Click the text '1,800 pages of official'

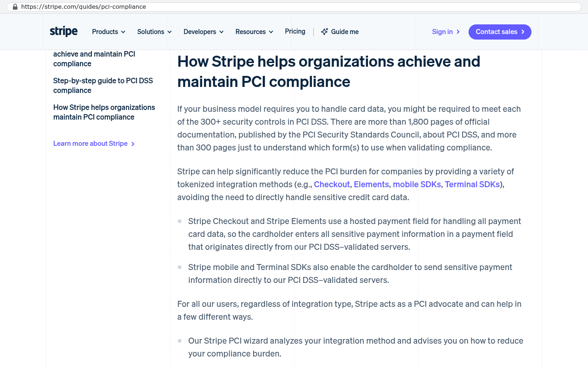449,122
